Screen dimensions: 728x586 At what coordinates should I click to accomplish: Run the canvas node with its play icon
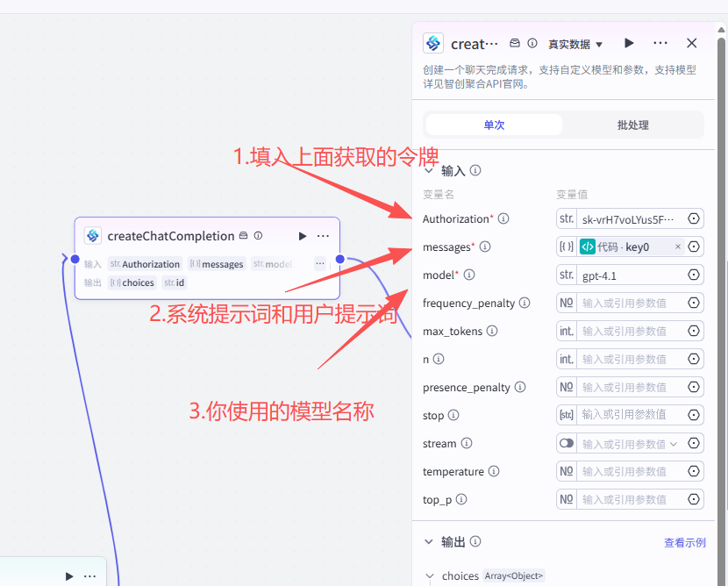point(303,235)
